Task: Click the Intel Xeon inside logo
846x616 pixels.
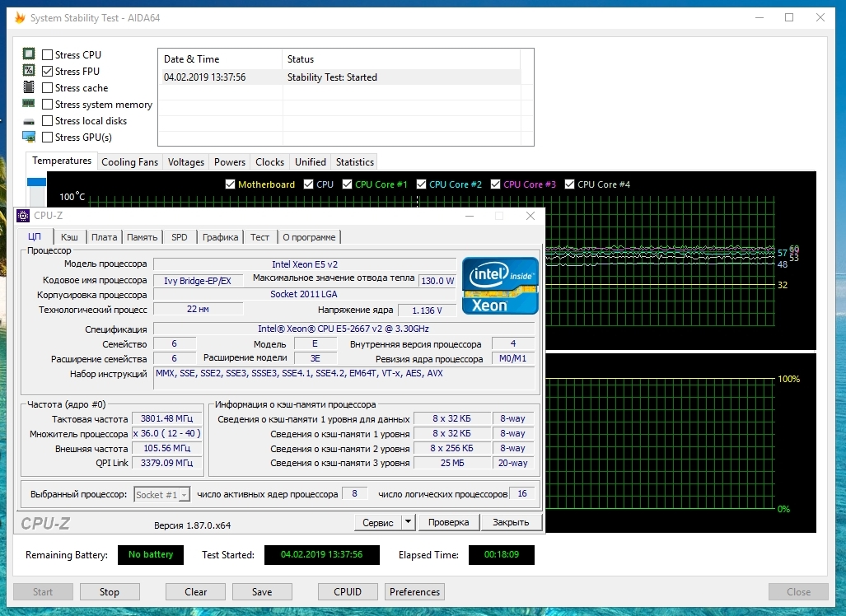Action: 500,286
